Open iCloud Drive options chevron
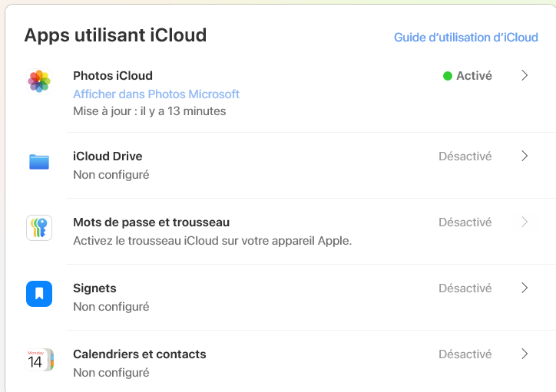556x392 pixels. pyautogui.click(x=525, y=156)
